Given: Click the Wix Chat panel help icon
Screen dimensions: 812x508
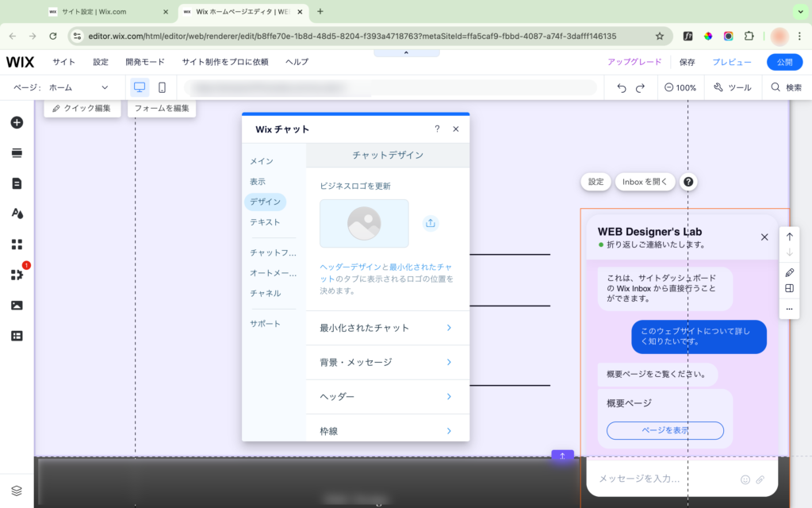Looking at the screenshot, I should tap(437, 129).
